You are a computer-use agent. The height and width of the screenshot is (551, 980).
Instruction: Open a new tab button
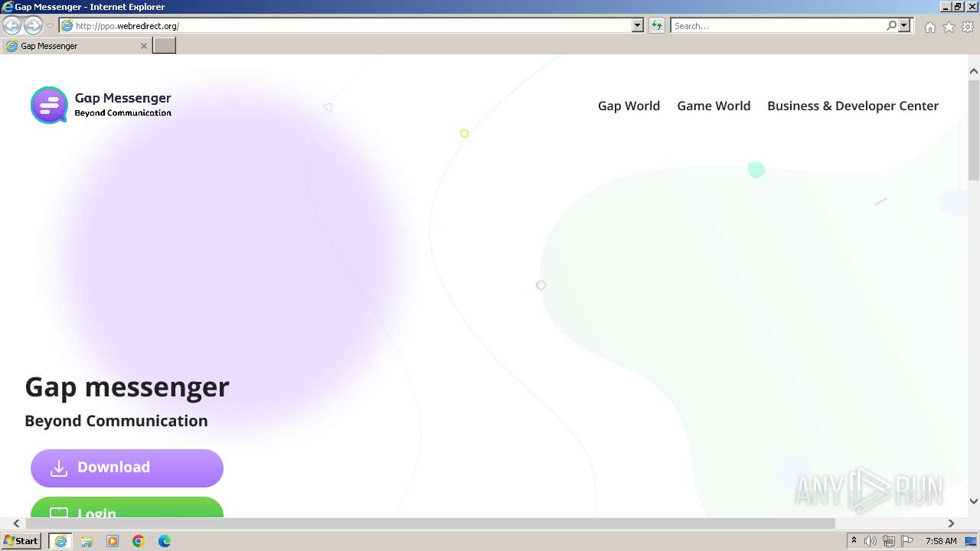pos(165,46)
